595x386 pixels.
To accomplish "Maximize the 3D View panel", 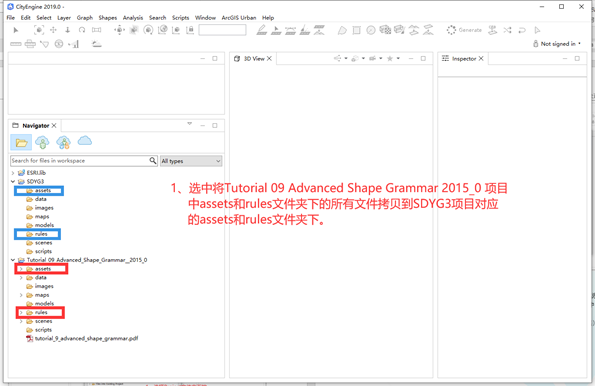I will (423, 58).
